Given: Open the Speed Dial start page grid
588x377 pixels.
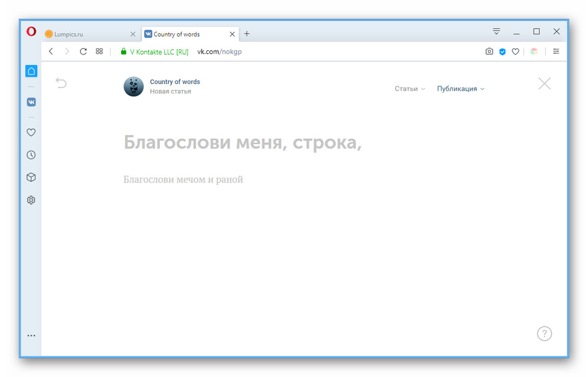Looking at the screenshot, I should 99,51.
